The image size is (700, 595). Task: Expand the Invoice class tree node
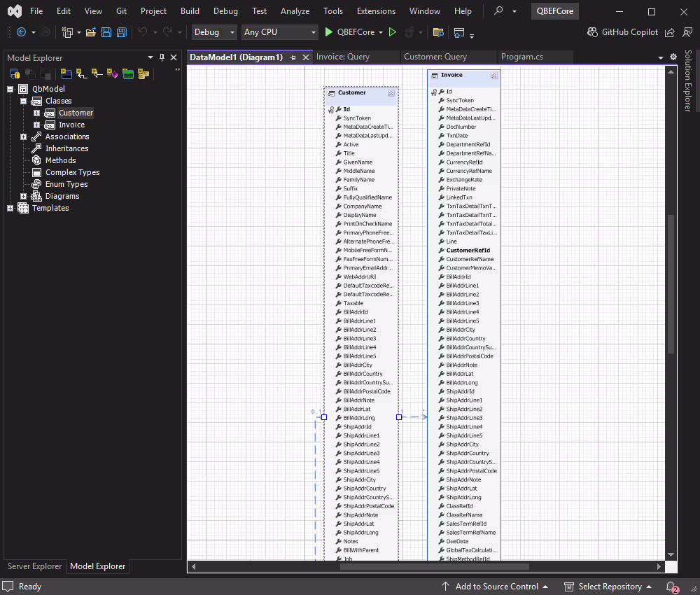(36, 125)
